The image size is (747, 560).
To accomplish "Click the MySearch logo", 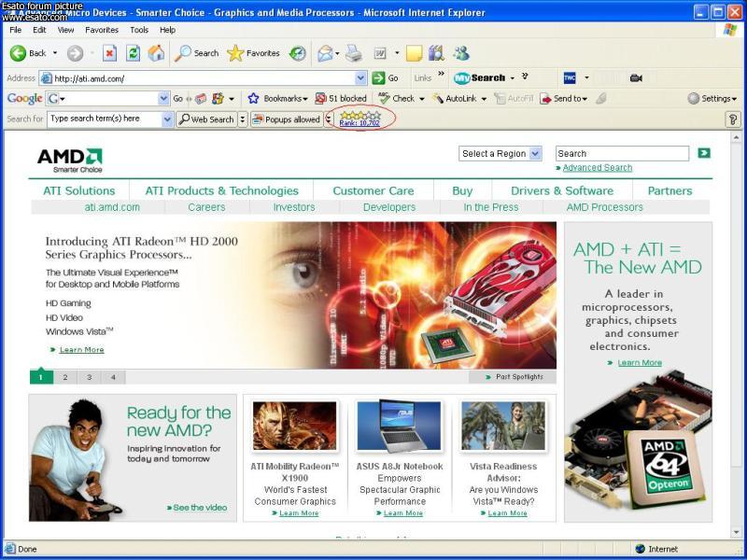I will (479, 78).
